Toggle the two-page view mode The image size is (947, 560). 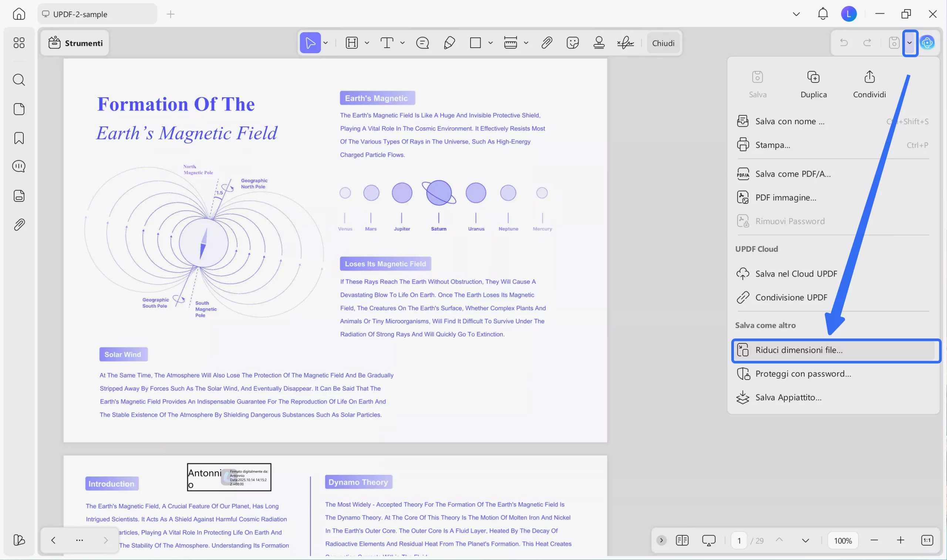coord(682,540)
